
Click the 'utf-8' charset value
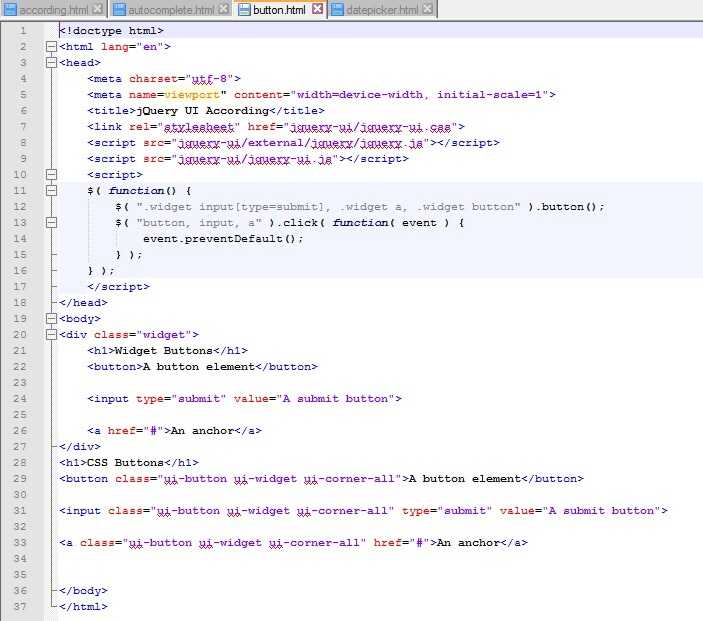[x=209, y=79]
